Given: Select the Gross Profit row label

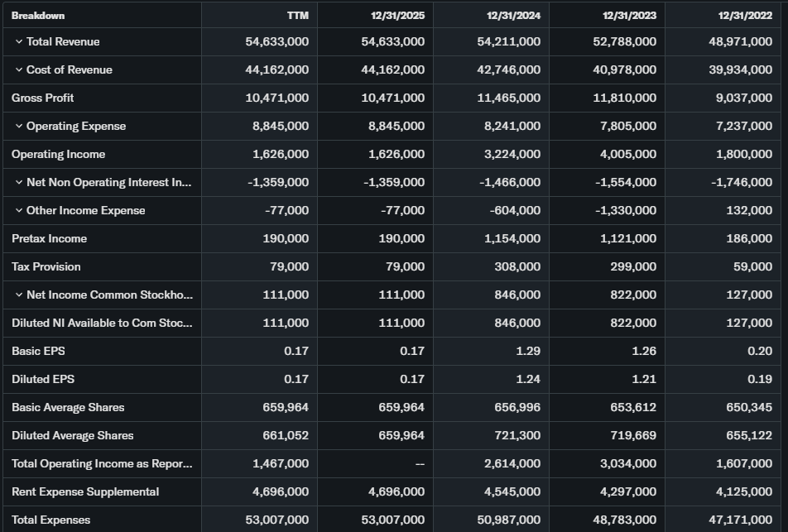Looking at the screenshot, I should [x=43, y=98].
